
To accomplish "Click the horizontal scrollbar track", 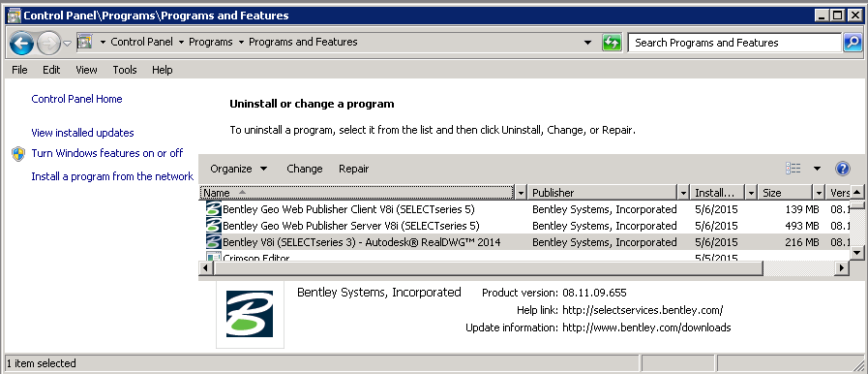I will (798, 268).
